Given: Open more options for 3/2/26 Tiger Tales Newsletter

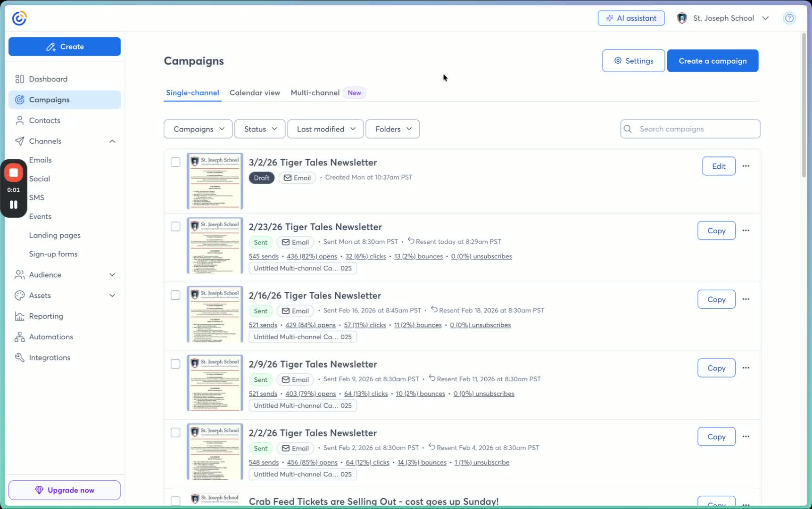Looking at the screenshot, I should [x=746, y=166].
